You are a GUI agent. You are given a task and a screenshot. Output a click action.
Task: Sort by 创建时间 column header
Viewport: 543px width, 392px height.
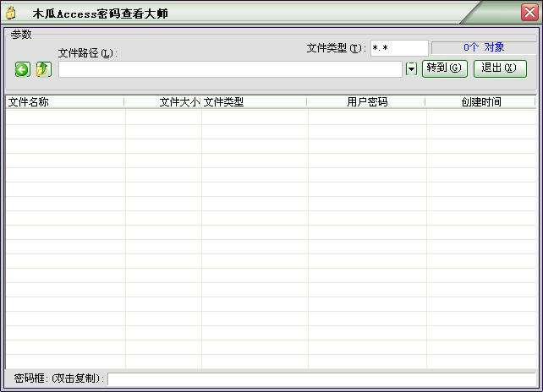[481, 102]
